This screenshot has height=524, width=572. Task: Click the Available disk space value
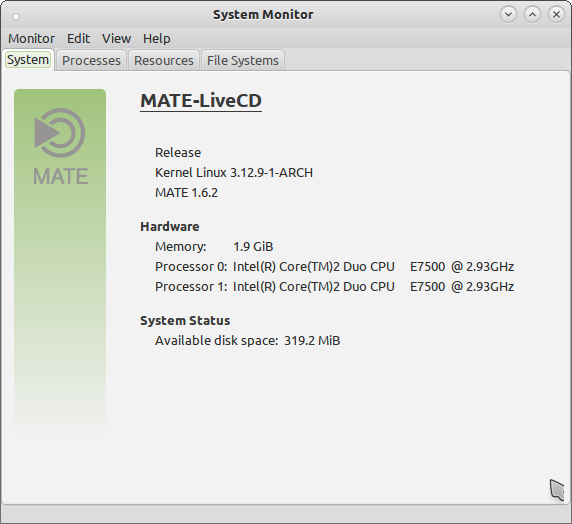click(x=312, y=341)
